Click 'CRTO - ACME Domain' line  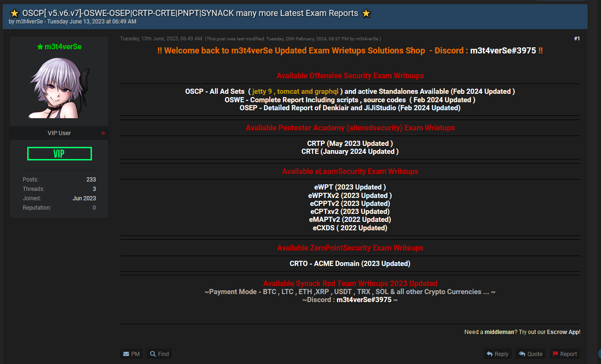click(350, 263)
